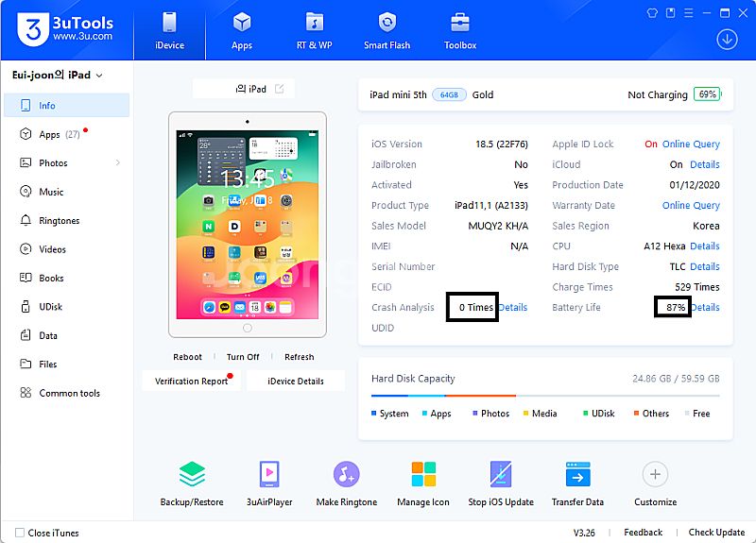Launch 3uAirPlayer
The image size is (756, 543).
pyautogui.click(x=269, y=484)
